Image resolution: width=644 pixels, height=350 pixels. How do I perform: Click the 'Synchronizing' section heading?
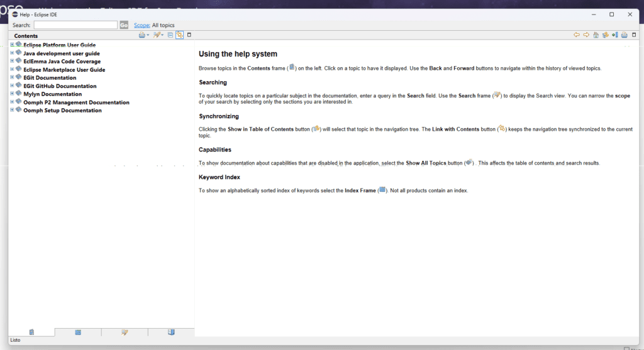tap(218, 116)
